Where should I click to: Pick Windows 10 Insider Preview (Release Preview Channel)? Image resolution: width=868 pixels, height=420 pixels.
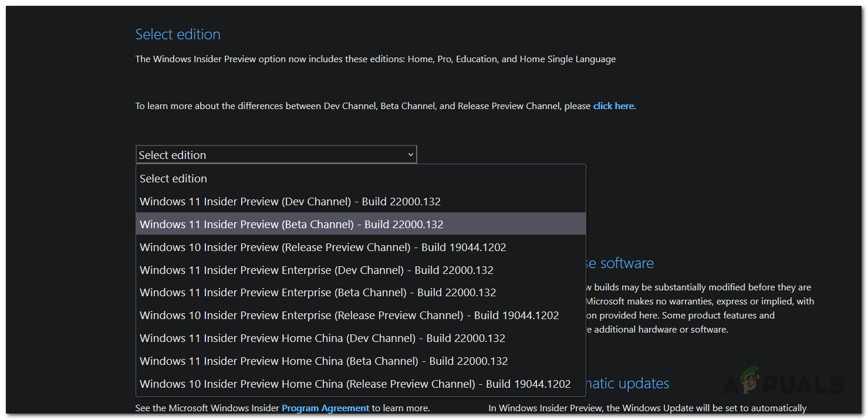pos(323,247)
